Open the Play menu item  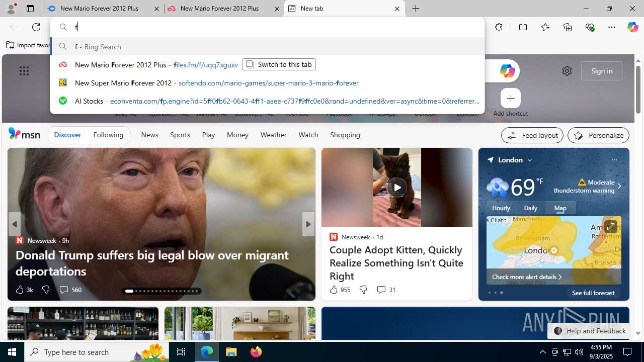point(208,135)
